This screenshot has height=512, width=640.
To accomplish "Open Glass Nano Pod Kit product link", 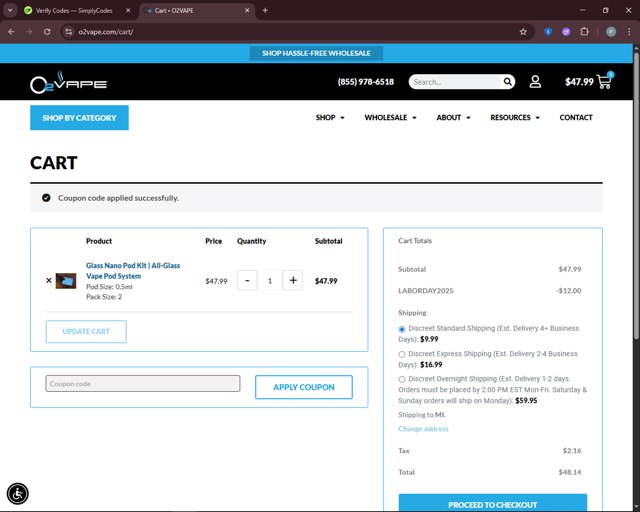I will pos(133,271).
